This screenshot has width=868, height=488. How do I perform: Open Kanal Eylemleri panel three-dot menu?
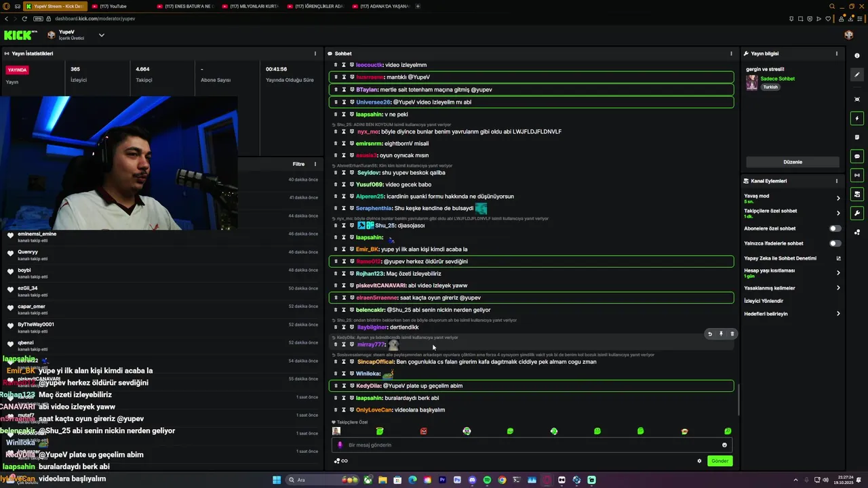pos(836,181)
